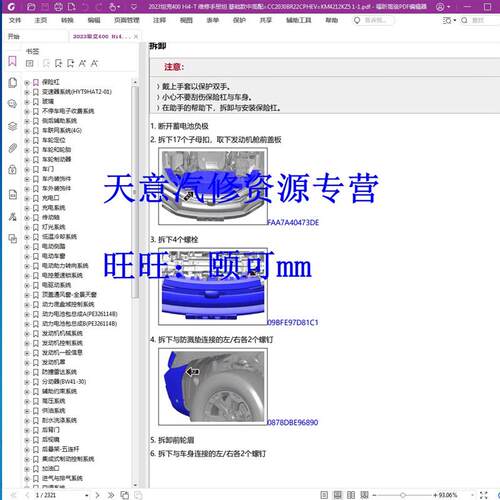Open the Layers panel icon
The image size is (500, 500).
(12, 126)
